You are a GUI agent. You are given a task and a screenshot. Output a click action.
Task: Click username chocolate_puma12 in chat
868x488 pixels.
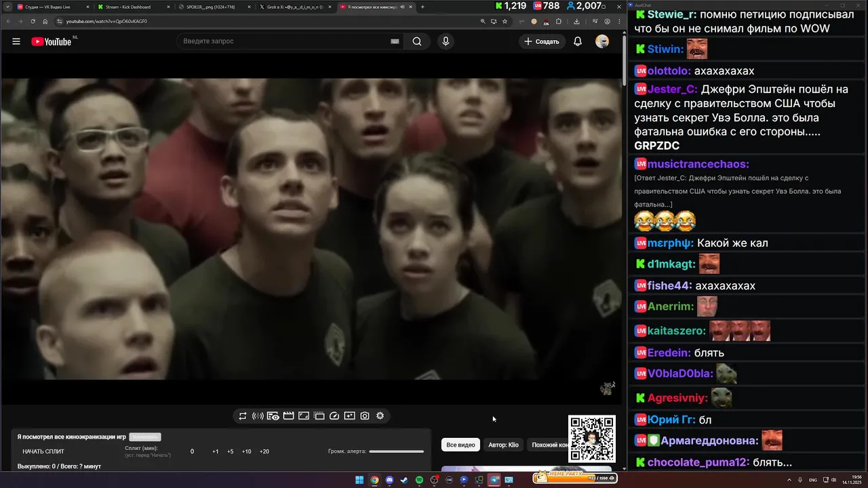[698, 463]
